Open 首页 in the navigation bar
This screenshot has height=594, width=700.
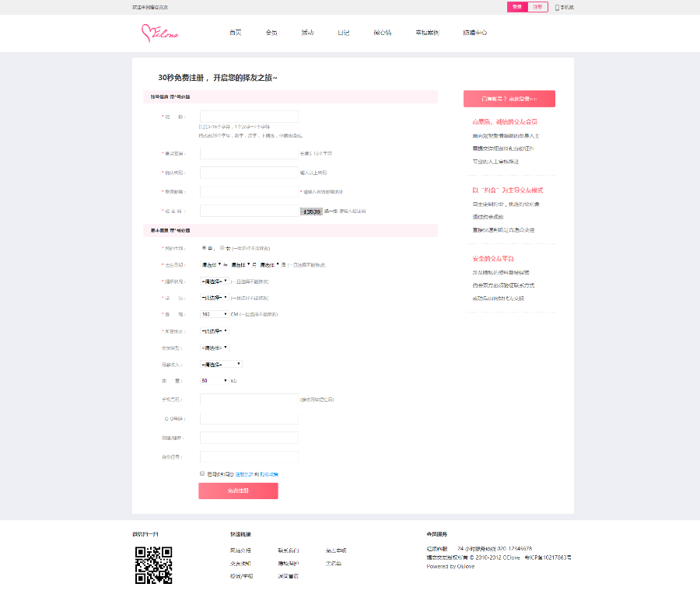pyautogui.click(x=235, y=33)
